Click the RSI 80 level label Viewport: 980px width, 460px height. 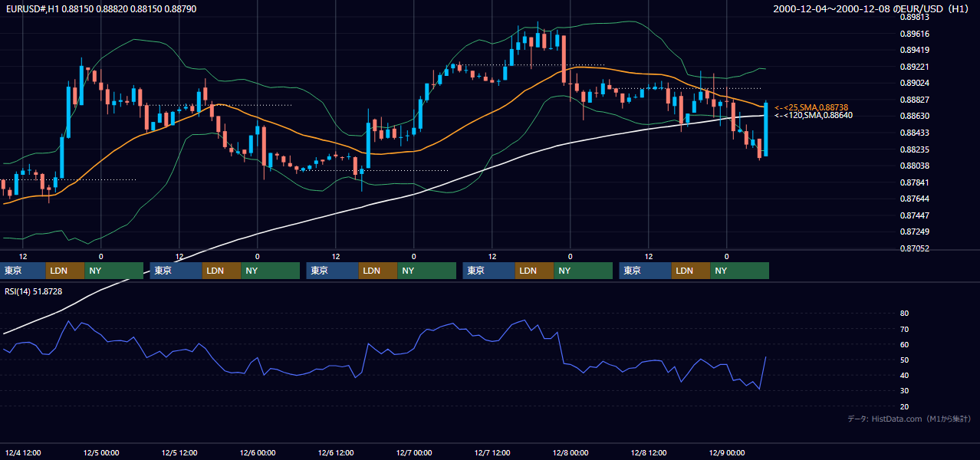(904, 314)
